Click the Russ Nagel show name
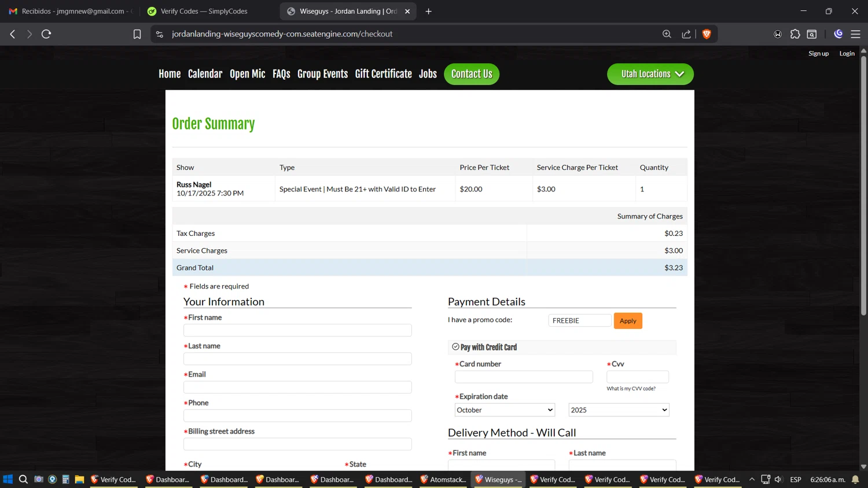 pos(194,184)
